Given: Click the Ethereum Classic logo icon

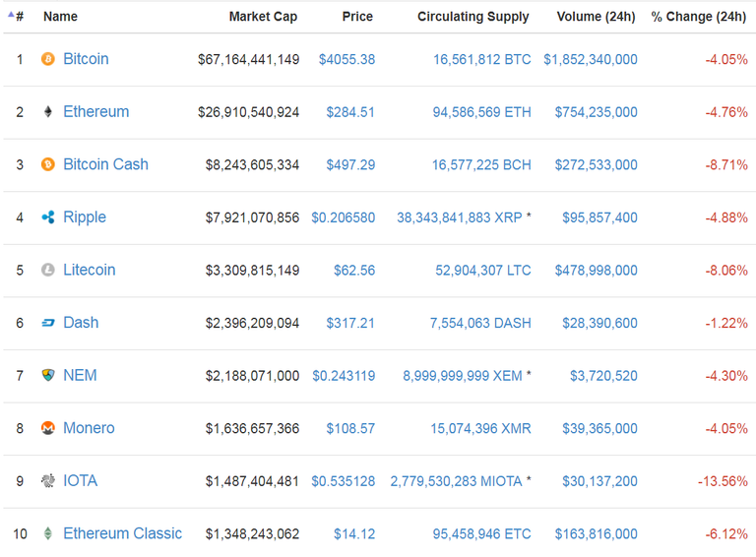Looking at the screenshot, I should click(x=48, y=533).
